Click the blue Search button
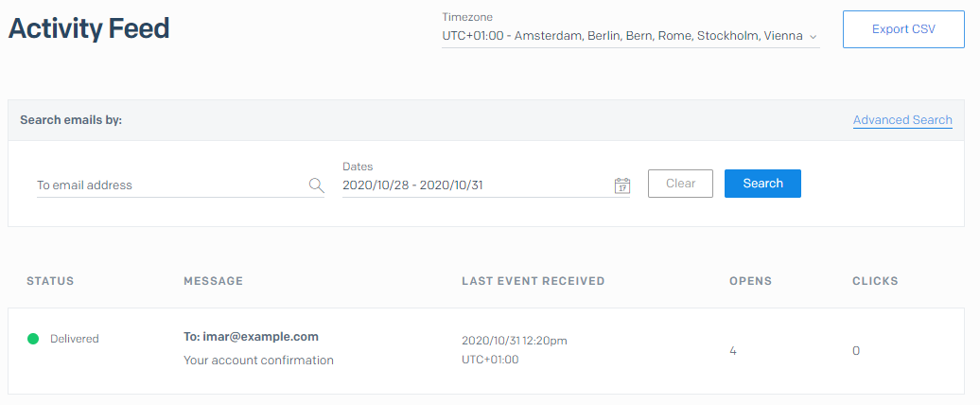 coord(762,184)
